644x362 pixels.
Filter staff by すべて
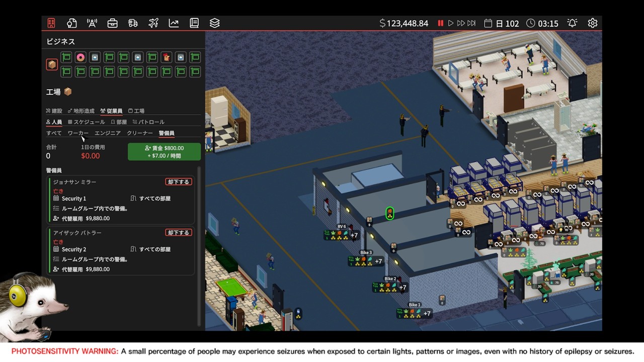pos(54,133)
